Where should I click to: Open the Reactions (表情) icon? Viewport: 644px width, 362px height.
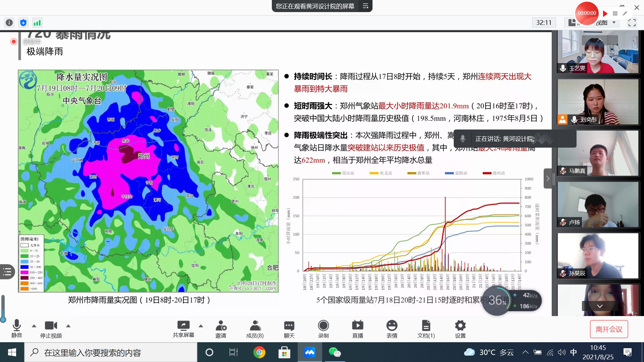392,329
